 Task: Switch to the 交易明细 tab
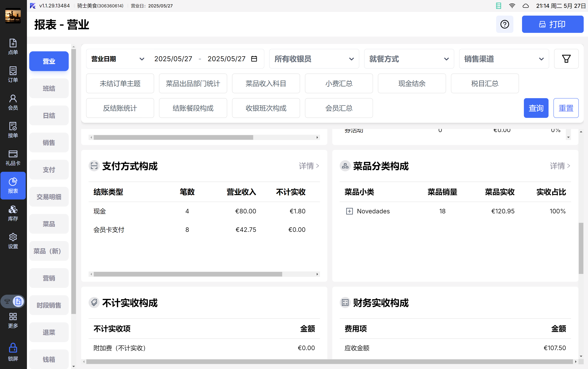click(x=49, y=197)
